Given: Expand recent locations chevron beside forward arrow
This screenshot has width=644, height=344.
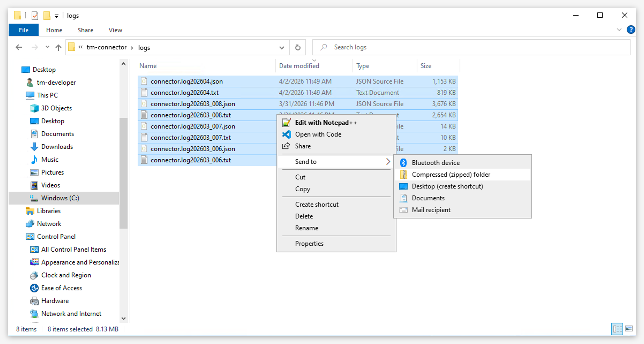Looking at the screenshot, I should coord(47,47).
